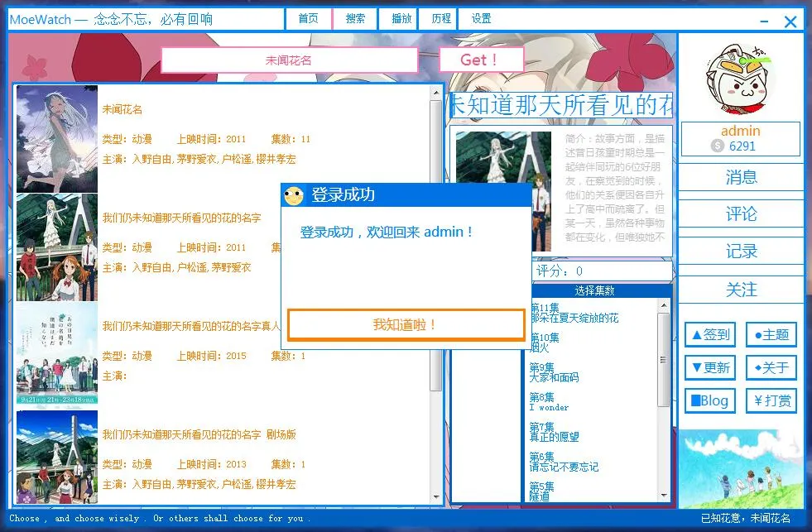
Task: Click the coin icon beside 6291
Action: pos(717,146)
